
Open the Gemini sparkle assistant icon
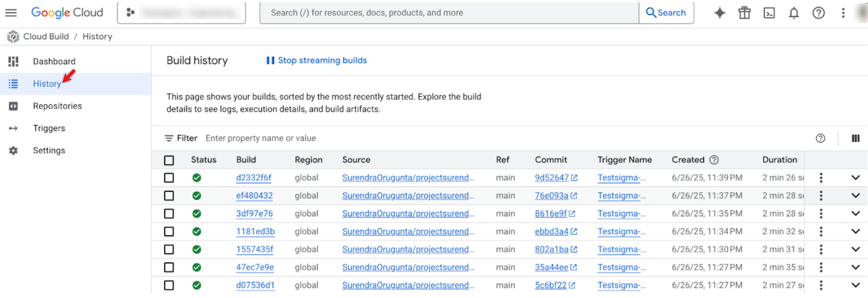click(x=720, y=13)
